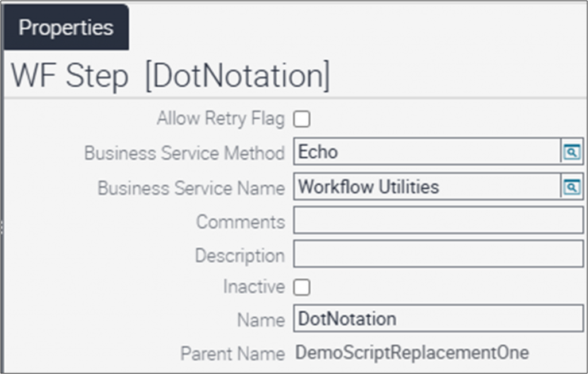
Task: Click the Description property label
Action: (x=239, y=255)
